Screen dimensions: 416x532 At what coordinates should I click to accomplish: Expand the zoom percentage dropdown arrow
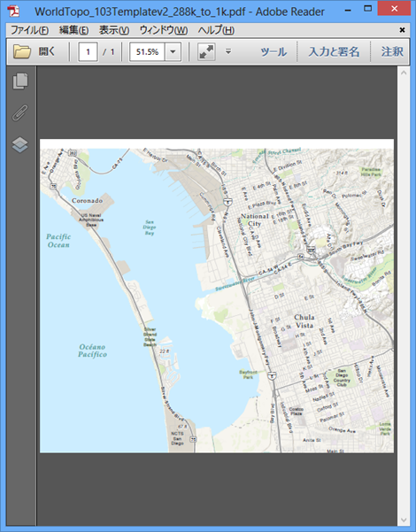(173, 52)
